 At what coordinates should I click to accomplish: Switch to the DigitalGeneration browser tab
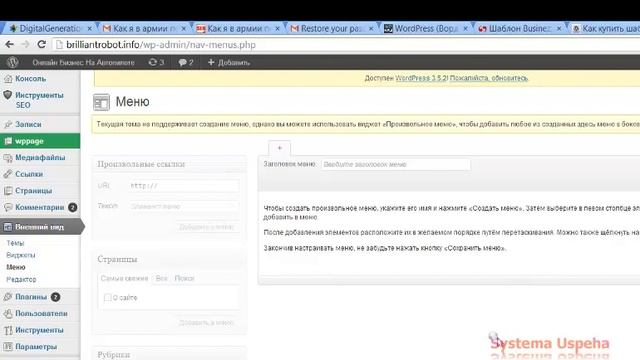click(50, 29)
